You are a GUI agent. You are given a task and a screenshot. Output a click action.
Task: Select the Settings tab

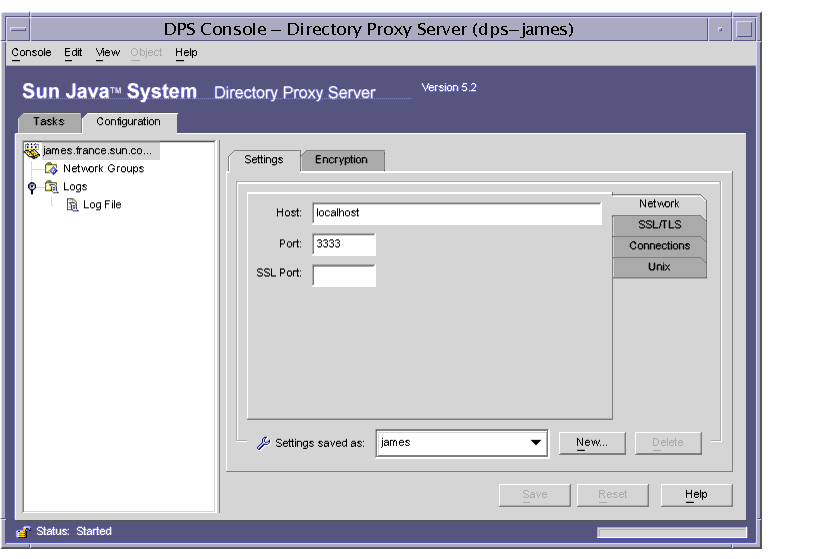tap(264, 160)
